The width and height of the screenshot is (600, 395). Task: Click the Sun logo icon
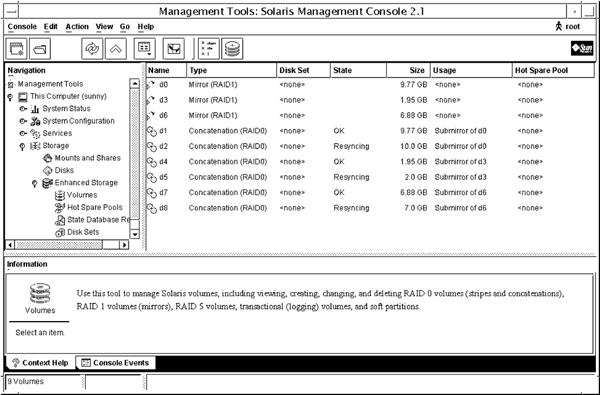click(582, 48)
